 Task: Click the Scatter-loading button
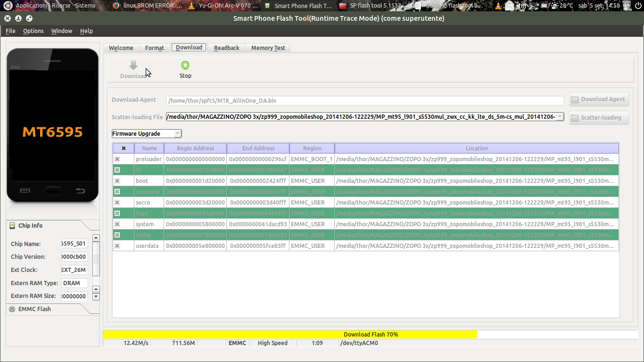pyautogui.click(x=599, y=118)
